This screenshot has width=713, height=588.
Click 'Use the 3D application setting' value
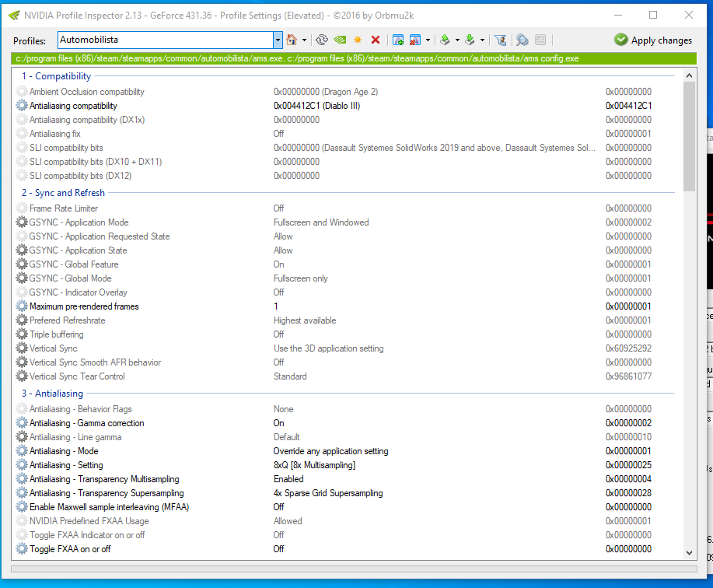click(x=328, y=348)
